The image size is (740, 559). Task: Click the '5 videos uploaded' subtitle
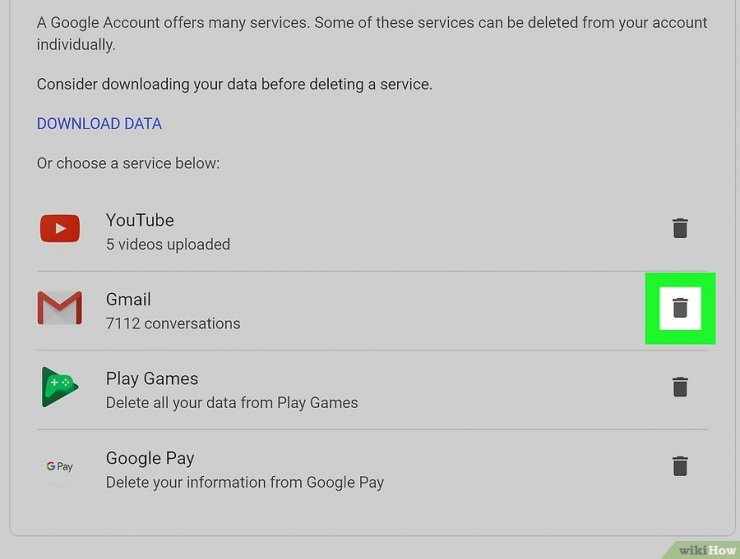click(168, 245)
